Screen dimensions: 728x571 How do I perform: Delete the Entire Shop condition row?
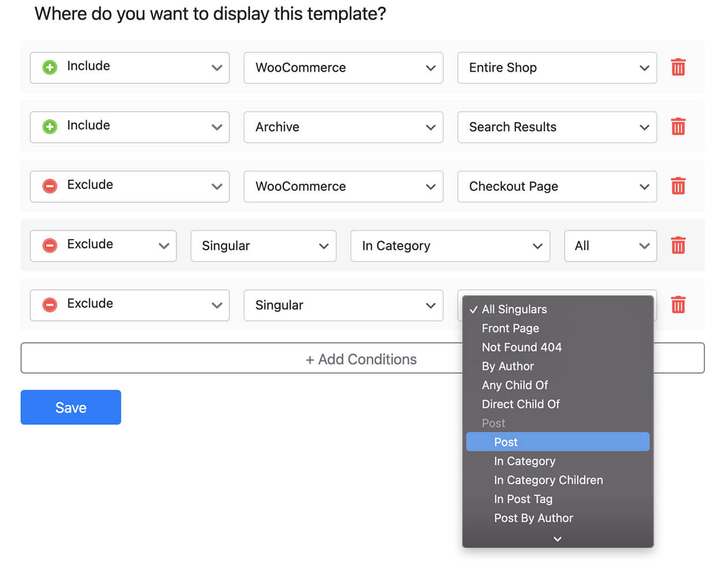678,68
